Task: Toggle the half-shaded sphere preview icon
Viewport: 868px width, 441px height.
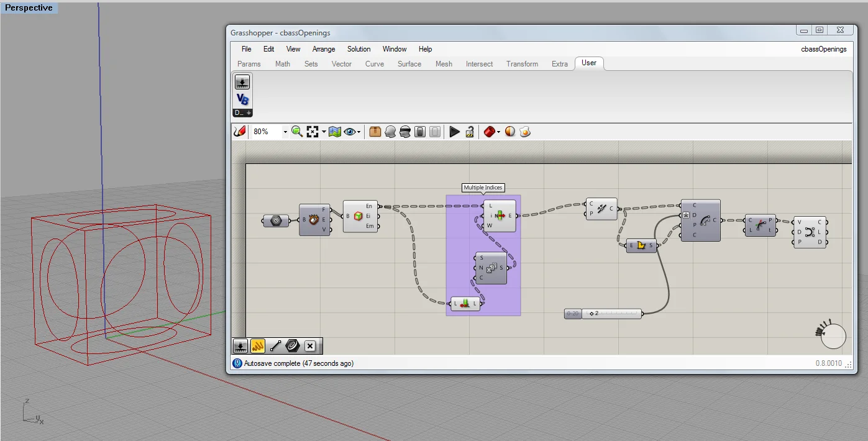Action: 510,132
